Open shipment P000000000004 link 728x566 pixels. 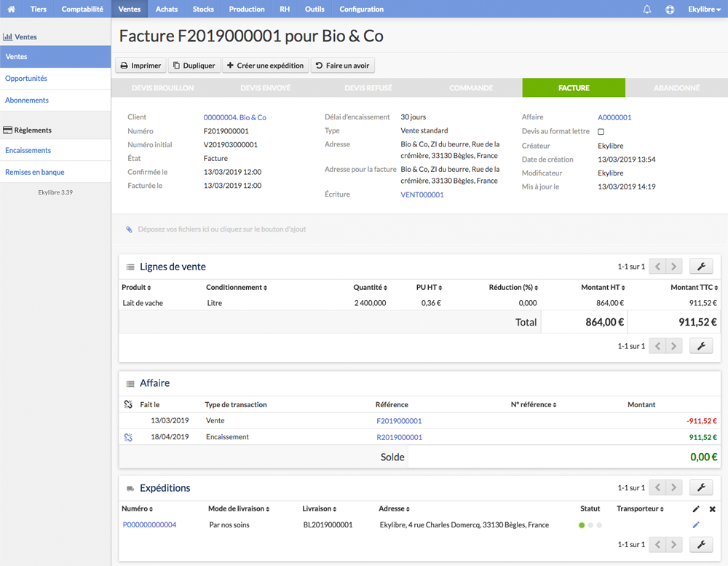[x=149, y=524]
